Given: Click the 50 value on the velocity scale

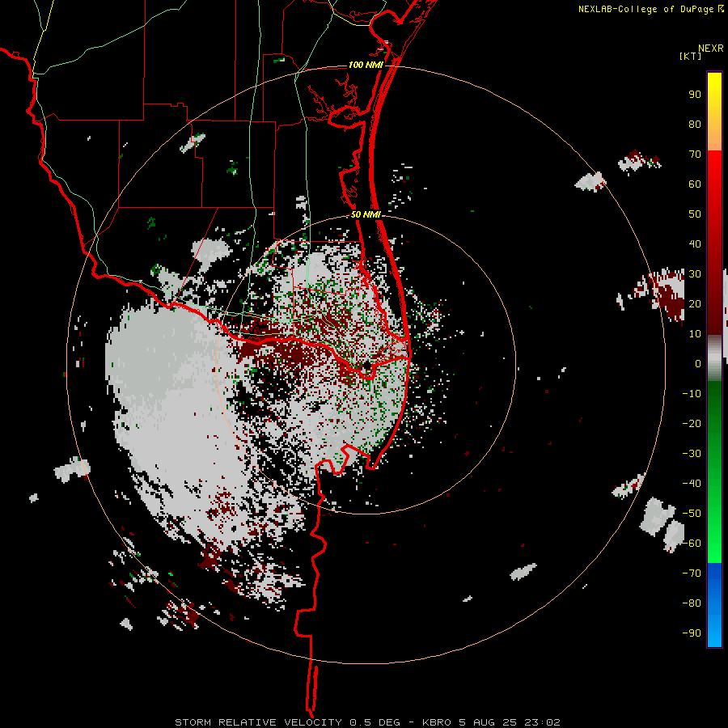Looking at the screenshot, I should (x=695, y=214).
